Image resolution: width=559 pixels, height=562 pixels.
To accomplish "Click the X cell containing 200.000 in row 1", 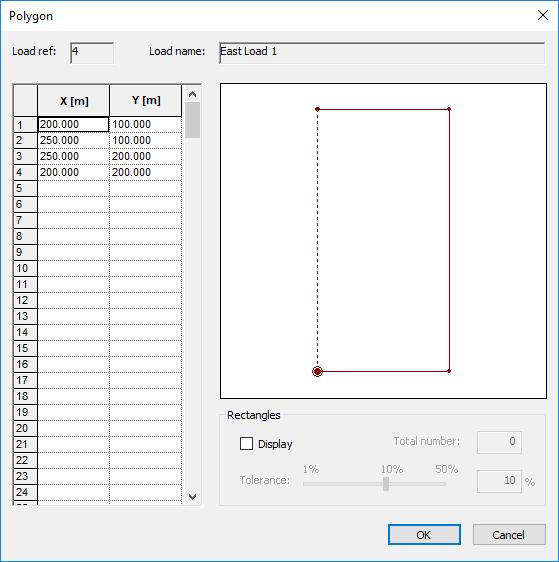I will 73,124.
